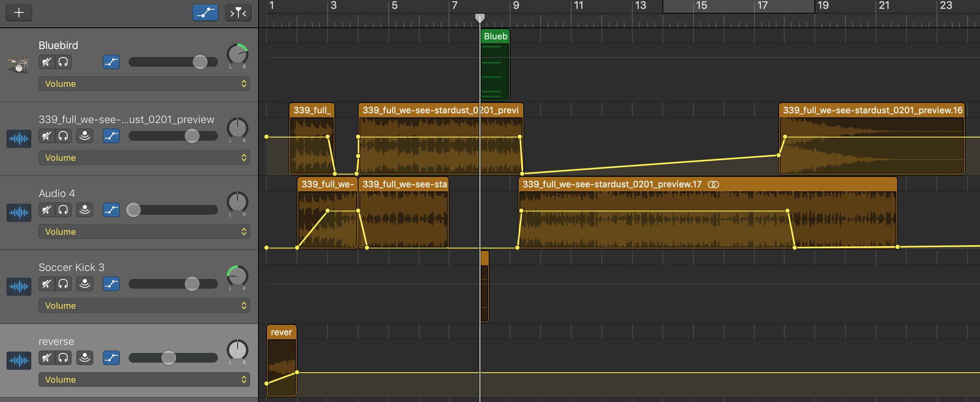The width and height of the screenshot is (980, 402).
Task: Click the cycle range bar in the ruler
Action: click(x=738, y=6)
